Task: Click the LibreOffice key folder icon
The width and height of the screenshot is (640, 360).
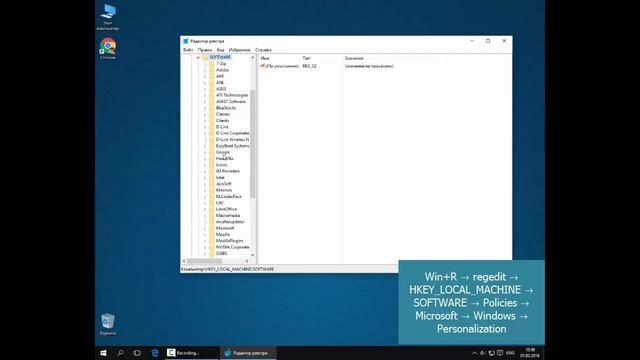Action: point(211,209)
